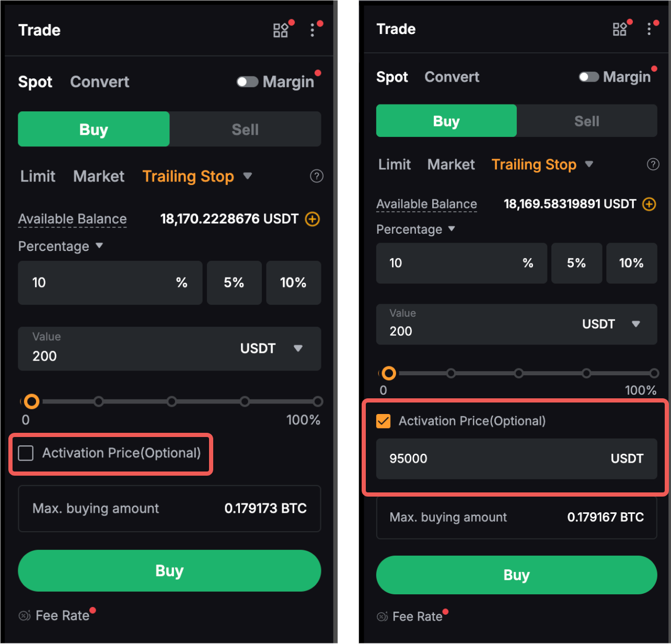
Task: Open the layout grid icon in right panel
Action: click(619, 29)
